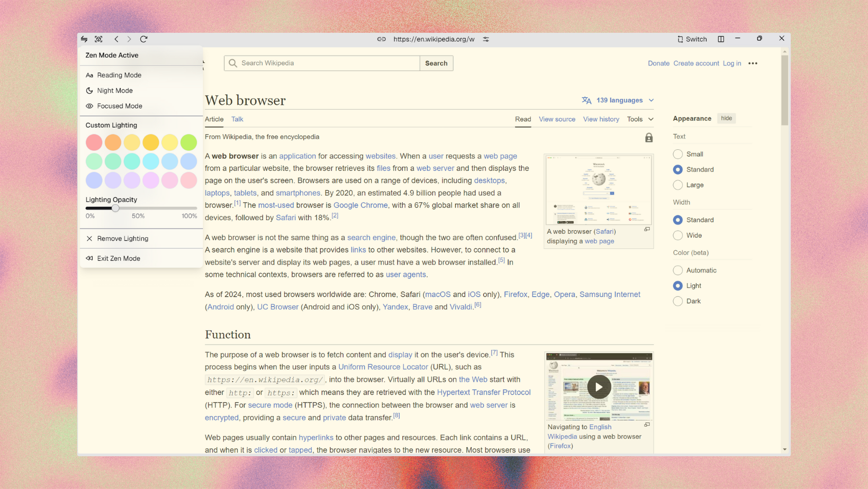
Task: Click the link icon beside the URL
Action: tap(381, 39)
